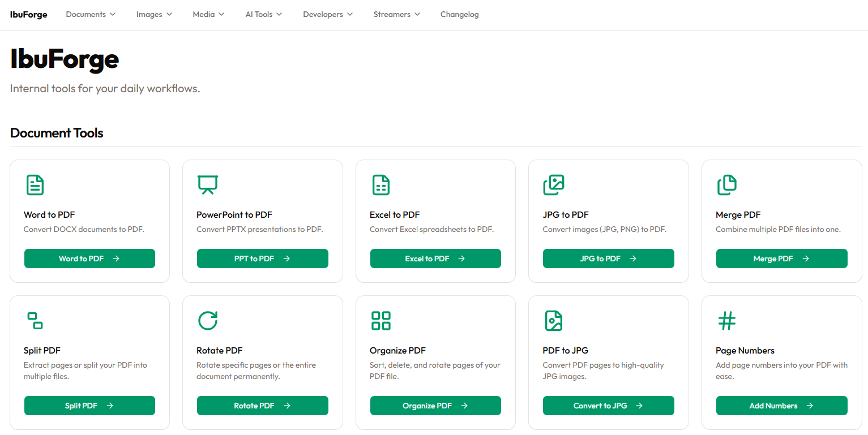Viewport: 868px width, 435px height.
Task: Open the Images dropdown
Action: 153,14
